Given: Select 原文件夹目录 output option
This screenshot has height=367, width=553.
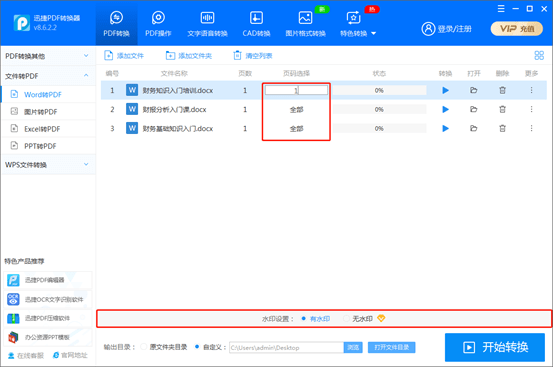Looking at the screenshot, I should tap(164, 347).
